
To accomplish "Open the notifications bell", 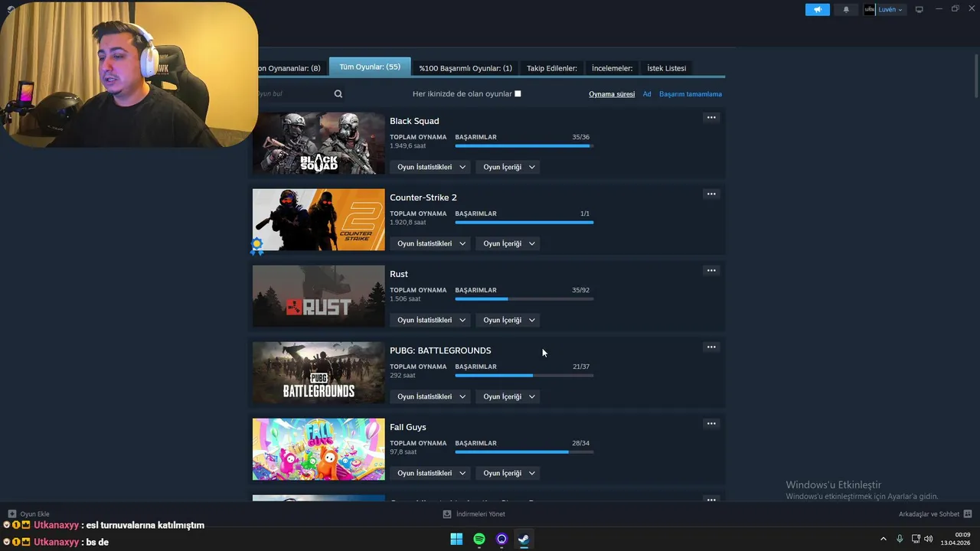I will click(x=846, y=10).
